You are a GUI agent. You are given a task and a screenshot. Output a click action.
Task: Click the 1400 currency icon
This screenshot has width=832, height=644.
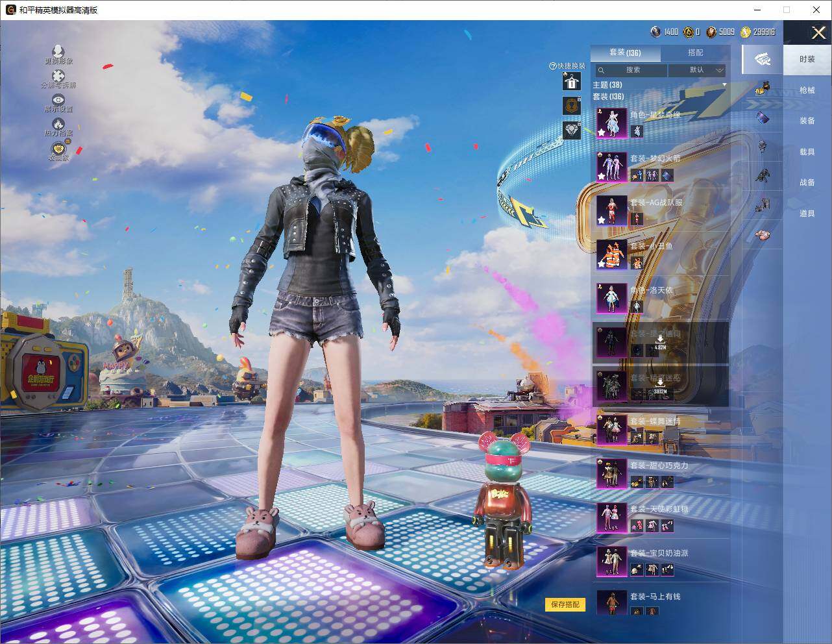pyautogui.click(x=655, y=32)
